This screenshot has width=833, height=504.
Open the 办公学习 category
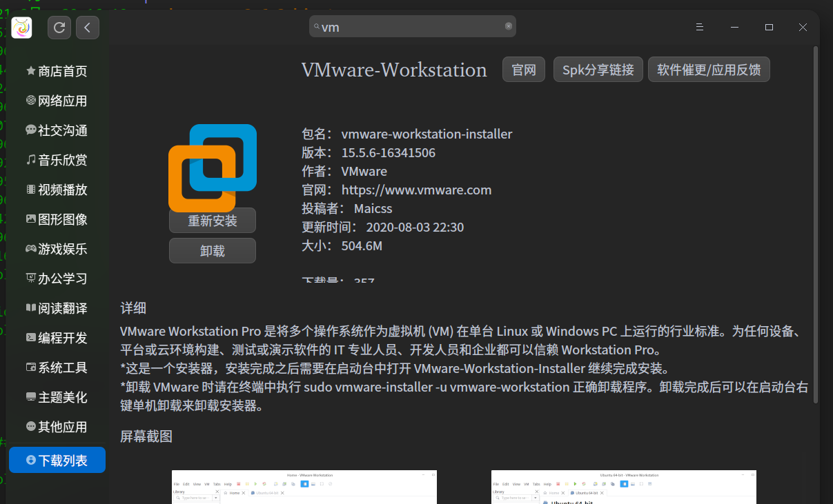[57, 279]
